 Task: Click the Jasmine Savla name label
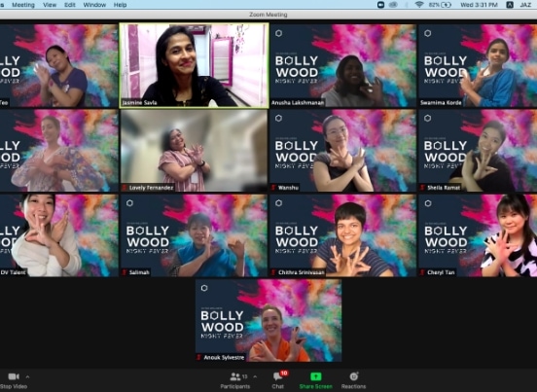point(139,103)
